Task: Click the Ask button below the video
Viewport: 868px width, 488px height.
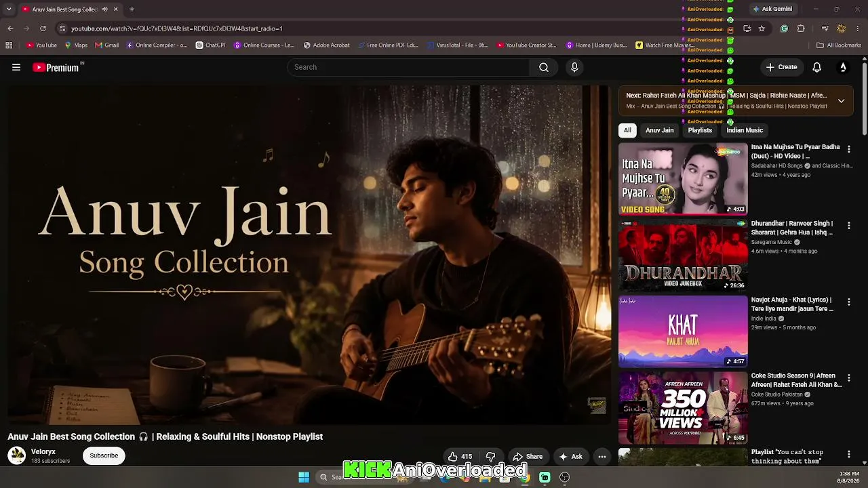Action: pos(570,457)
